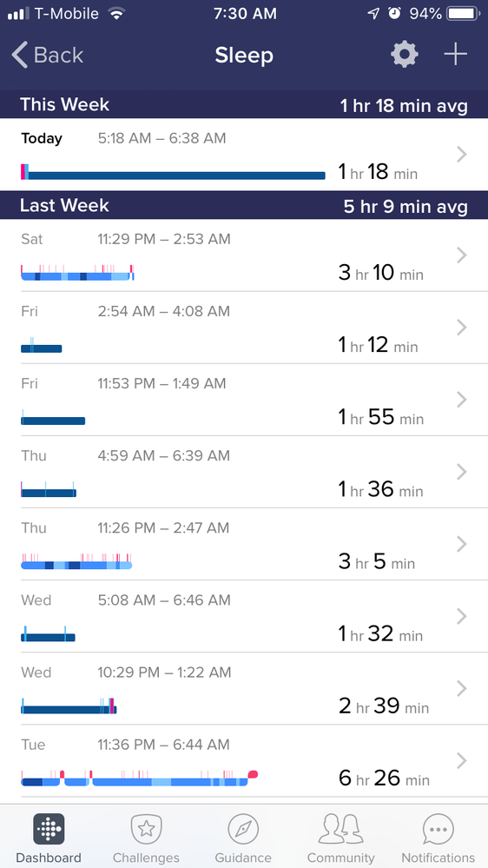The height and width of the screenshot is (868, 488).
Task: Open the Dashboard tab icon
Action: [x=49, y=829]
